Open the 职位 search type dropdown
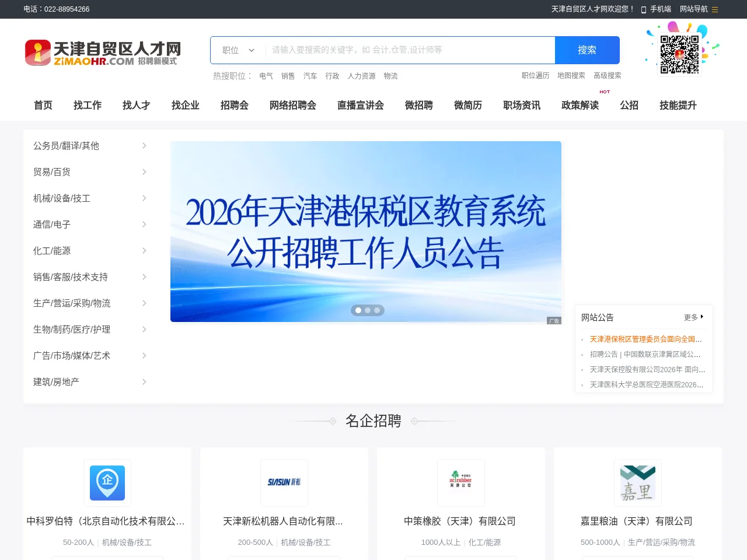This screenshot has height=560, width=747. pos(238,50)
